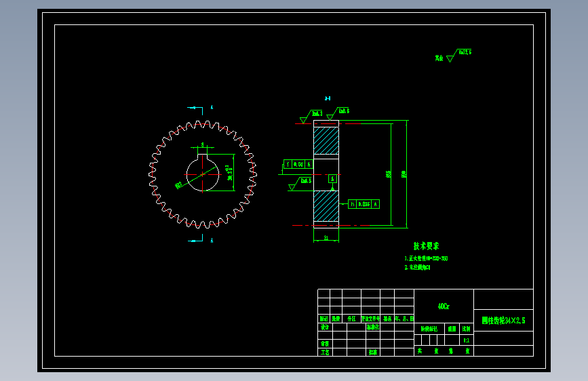
Task: Select the 审核 label in title block
Action: [x=325, y=344]
